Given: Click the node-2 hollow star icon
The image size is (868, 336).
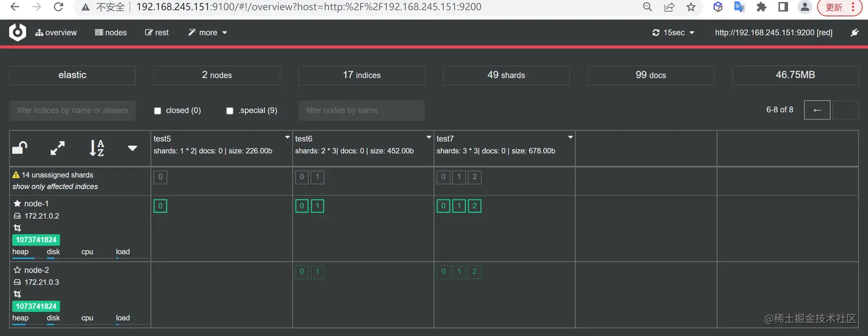Looking at the screenshot, I should [17, 270].
